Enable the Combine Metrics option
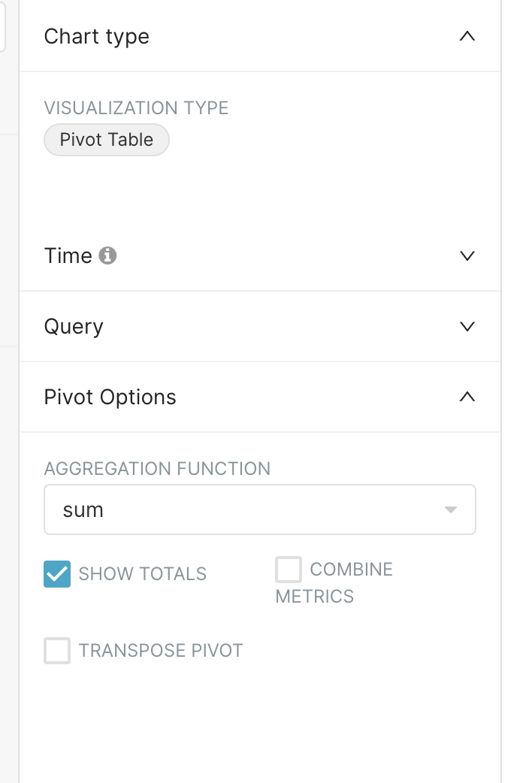Screen dimensions: 532x783 (x=288, y=570)
